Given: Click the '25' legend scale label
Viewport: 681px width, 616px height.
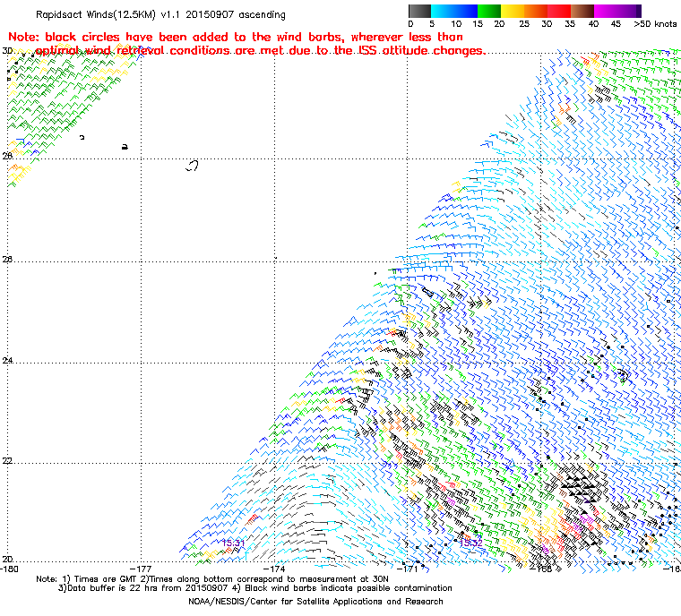Looking at the screenshot, I should tap(524, 24).
